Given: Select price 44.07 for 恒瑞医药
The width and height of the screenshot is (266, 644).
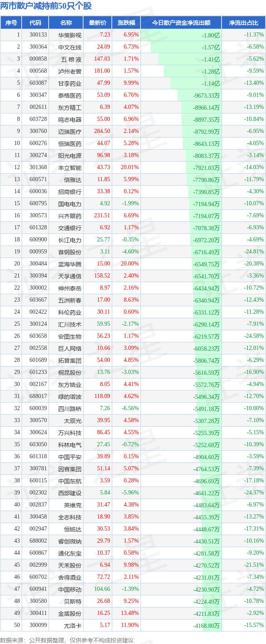Looking at the screenshot, I should (104, 143).
